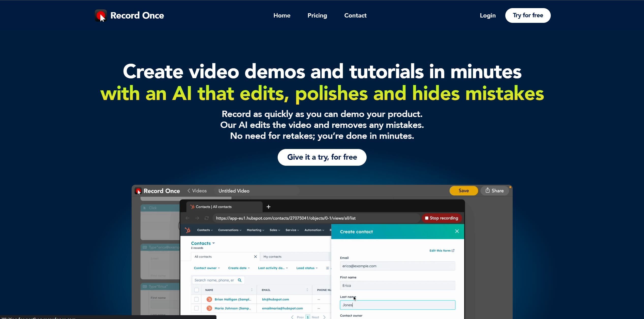Click Brian Halligan's avatar icon
Screen dimensions: 644x319
209,299
